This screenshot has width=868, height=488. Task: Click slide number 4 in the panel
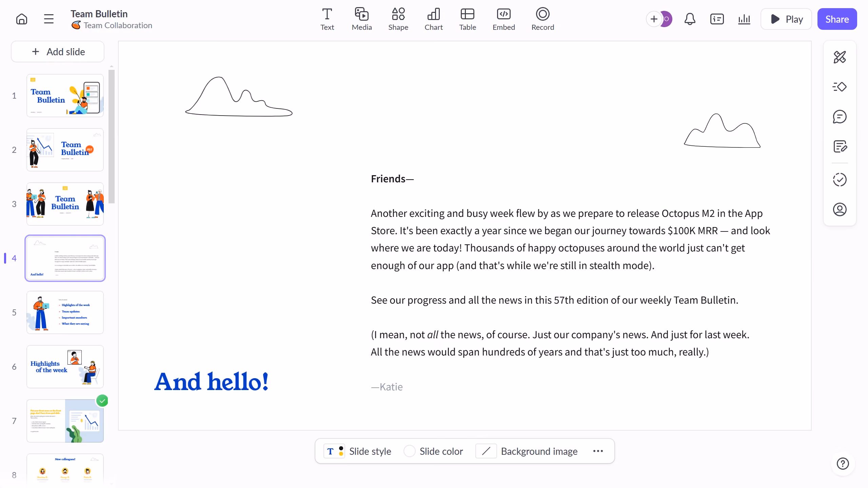(x=14, y=258)
